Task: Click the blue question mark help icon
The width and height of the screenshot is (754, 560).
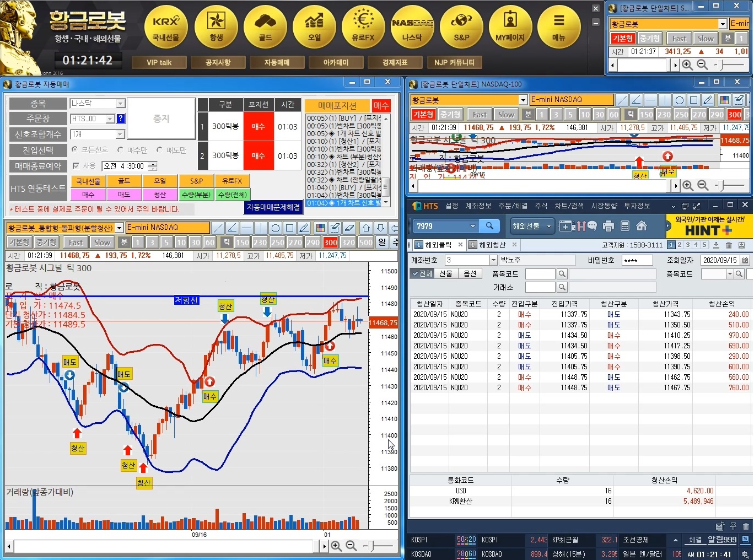Action: 121,119
